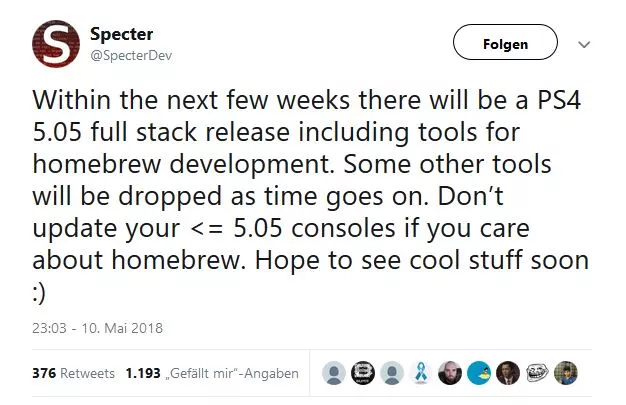626x405 pixels.
Task: Open the black avatar with white logo
Action: pyautogui.click(x=364, y=373)
